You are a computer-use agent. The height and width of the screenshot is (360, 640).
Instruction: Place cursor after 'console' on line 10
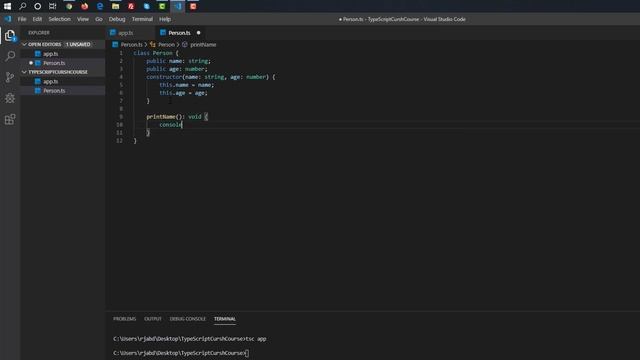182,124
